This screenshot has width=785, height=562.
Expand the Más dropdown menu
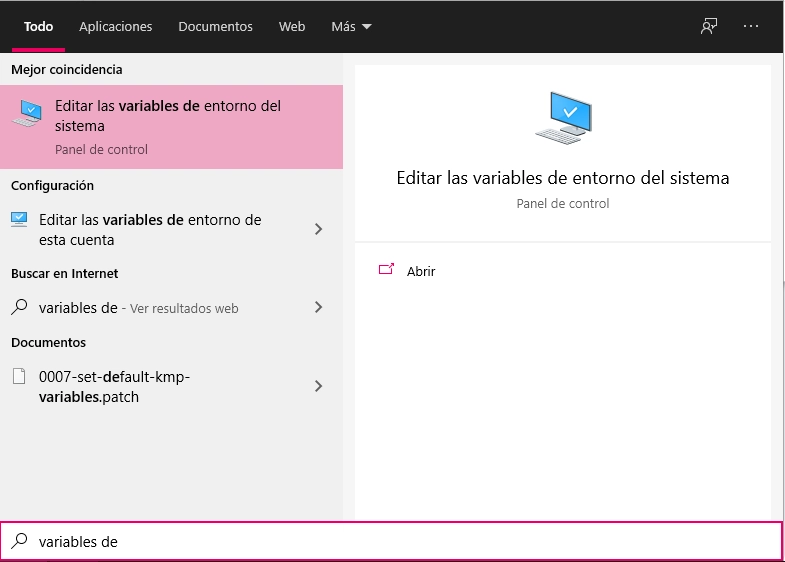tap(351, 27)
